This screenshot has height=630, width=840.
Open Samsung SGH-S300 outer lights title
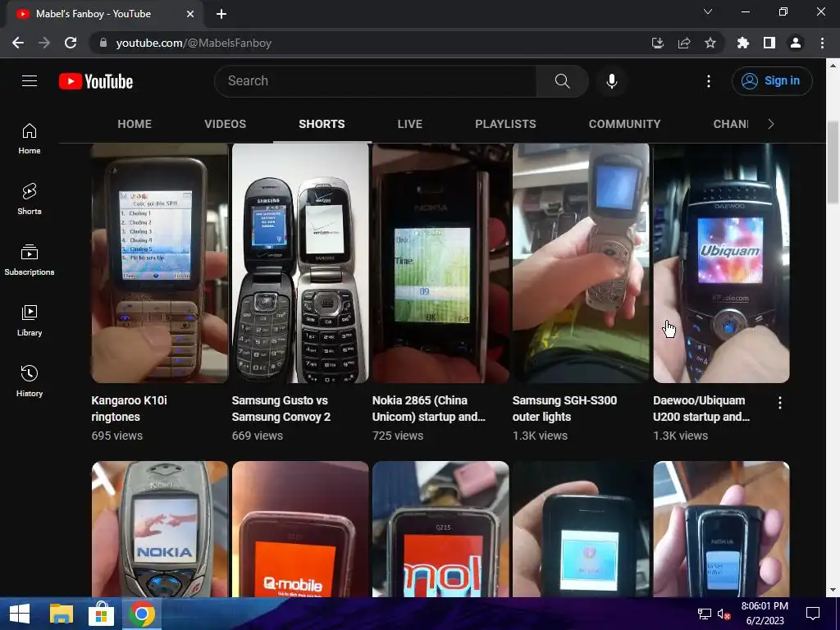click(564, 409)
